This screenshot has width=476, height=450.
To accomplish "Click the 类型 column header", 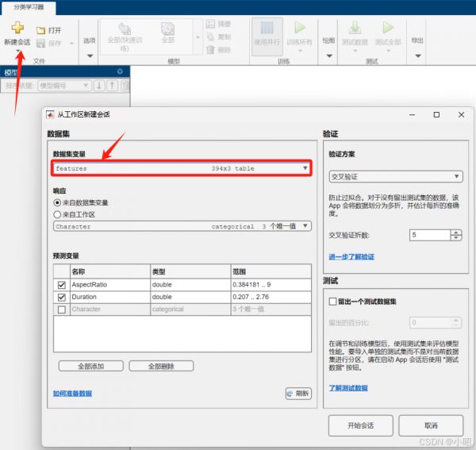I will click(x=190, y=271).
